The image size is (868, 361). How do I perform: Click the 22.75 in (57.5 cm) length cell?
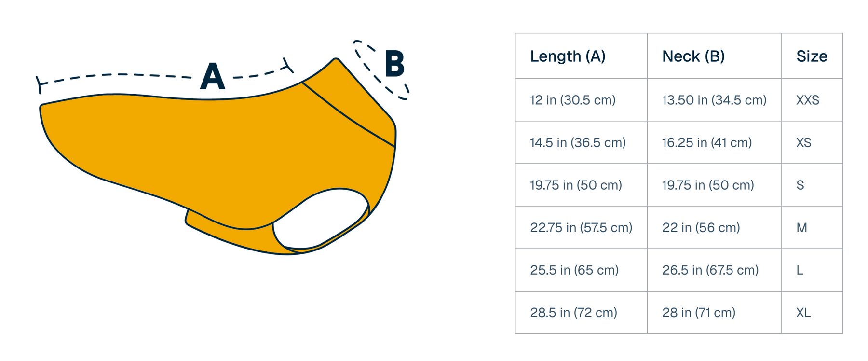pyautogui.click(x=581, y=227)
